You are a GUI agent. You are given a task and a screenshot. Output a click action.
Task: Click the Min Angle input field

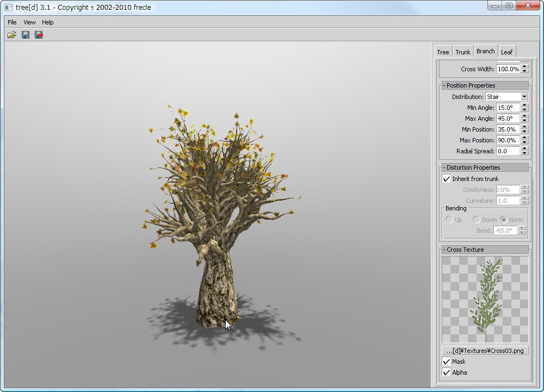[x=508, y=108]
